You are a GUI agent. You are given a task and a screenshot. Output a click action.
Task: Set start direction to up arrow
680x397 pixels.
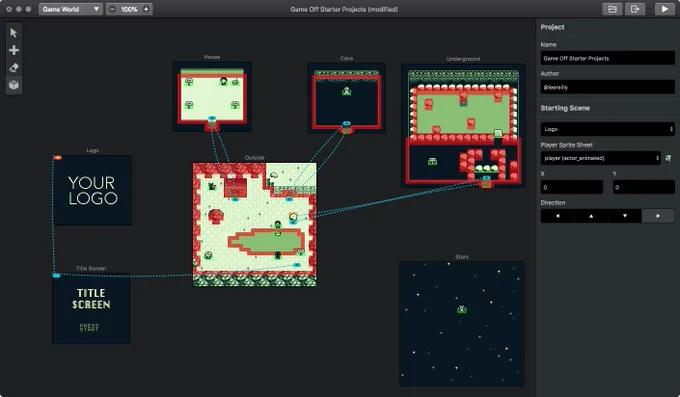click(x=591, y=216)
